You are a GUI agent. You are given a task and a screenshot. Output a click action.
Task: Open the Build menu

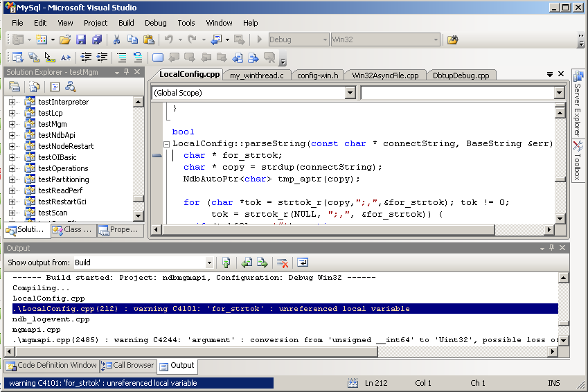pos(126,23)
